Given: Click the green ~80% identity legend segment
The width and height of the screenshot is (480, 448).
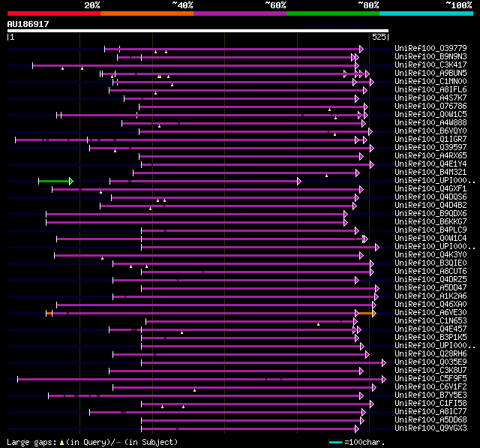Looking at the screenshot, I should 333,14.
